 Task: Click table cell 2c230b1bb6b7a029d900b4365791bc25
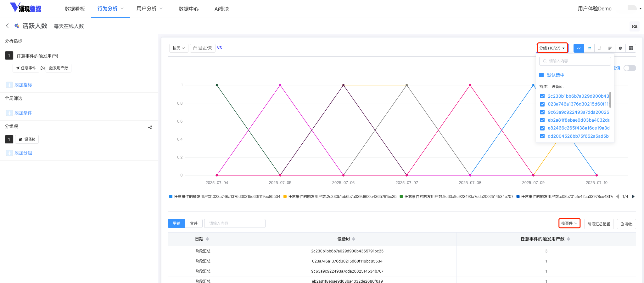pos(347,251)
